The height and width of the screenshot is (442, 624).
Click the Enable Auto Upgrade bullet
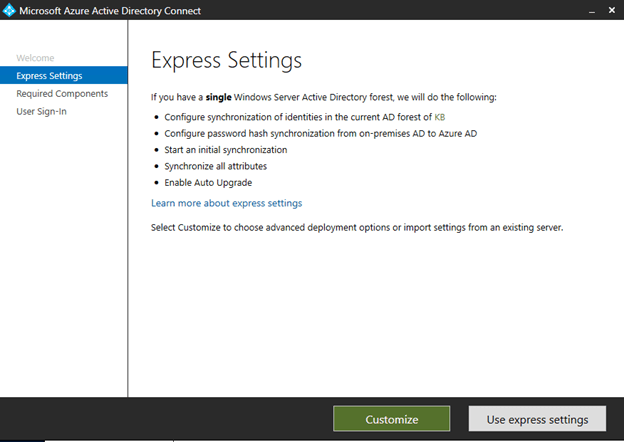(x=208, y=182)
